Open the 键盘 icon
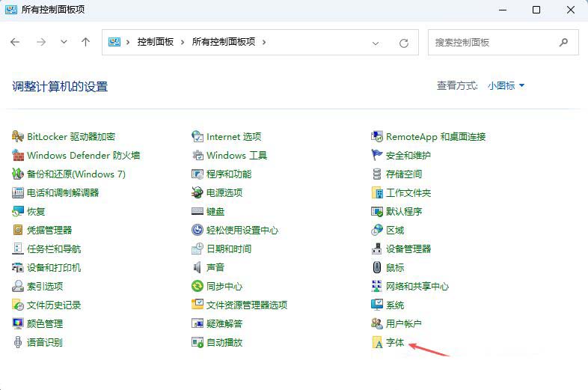The height and width of the screenshot is (390, 588). tap(197, 212)
